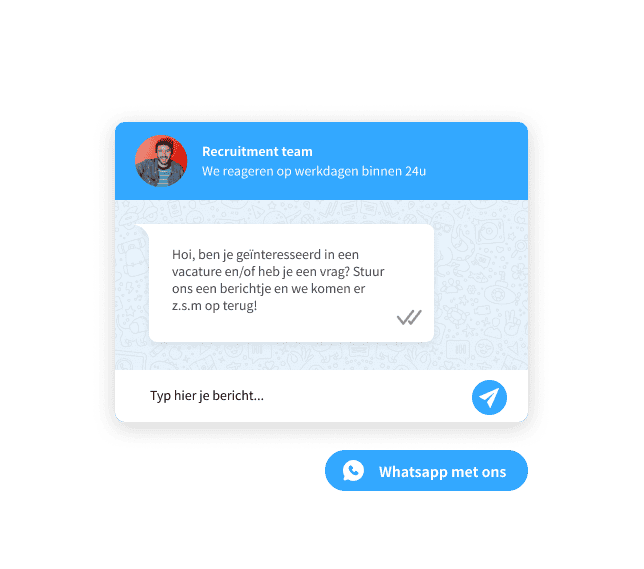
Task: Click the double checkmark read receipt
Action: click(409, 317)
